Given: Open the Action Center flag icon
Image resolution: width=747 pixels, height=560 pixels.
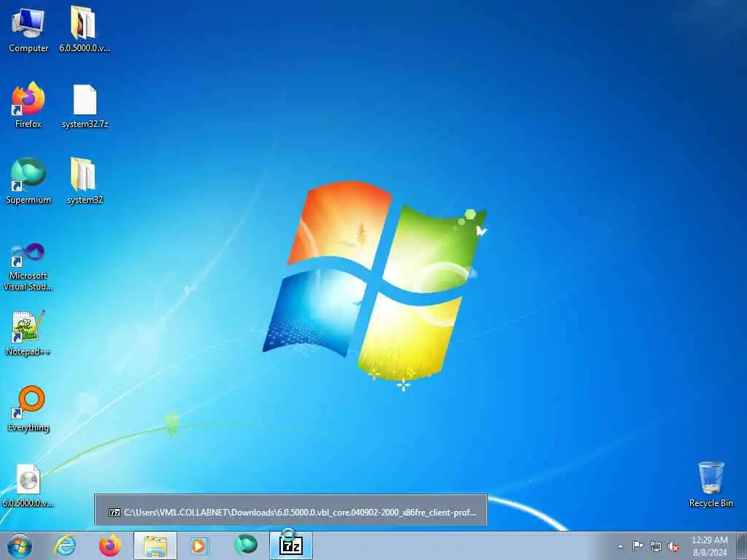Looking at the screenshot, I should click(x=638, y=545).
